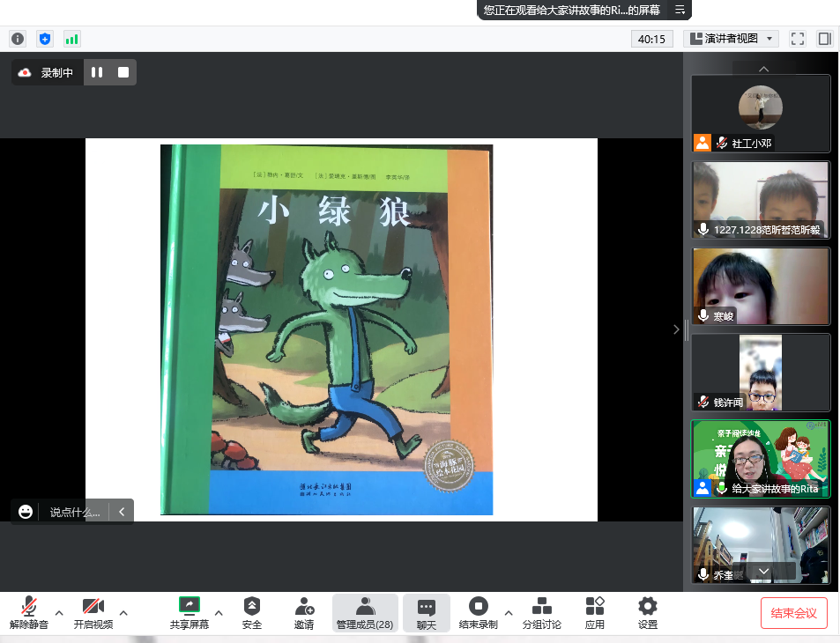
Task: Open video options arrow next to 开启视频
Action: (x=123, y=613)
